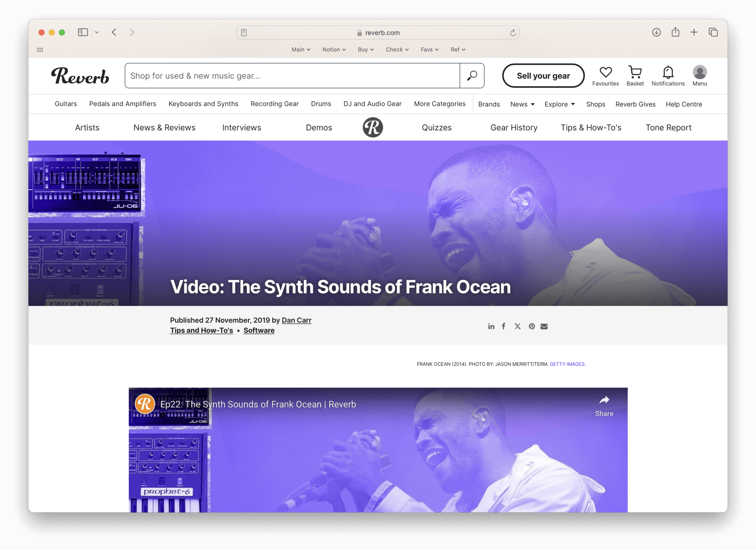Submit search with magnifying glass icon

point(472,76)
